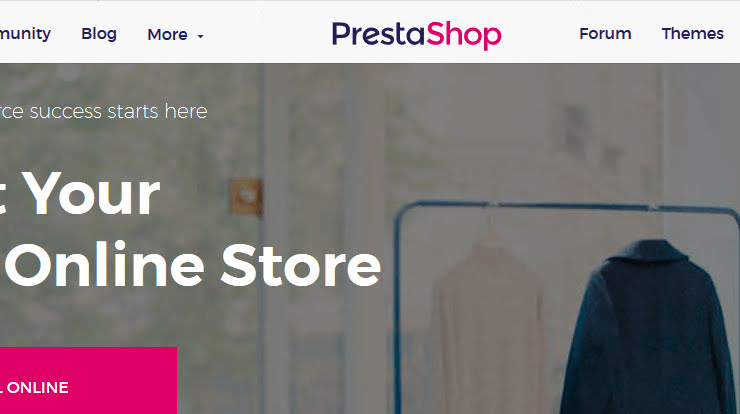
Task: Click the beige shirt on the hanger
Action: [488, 326]
